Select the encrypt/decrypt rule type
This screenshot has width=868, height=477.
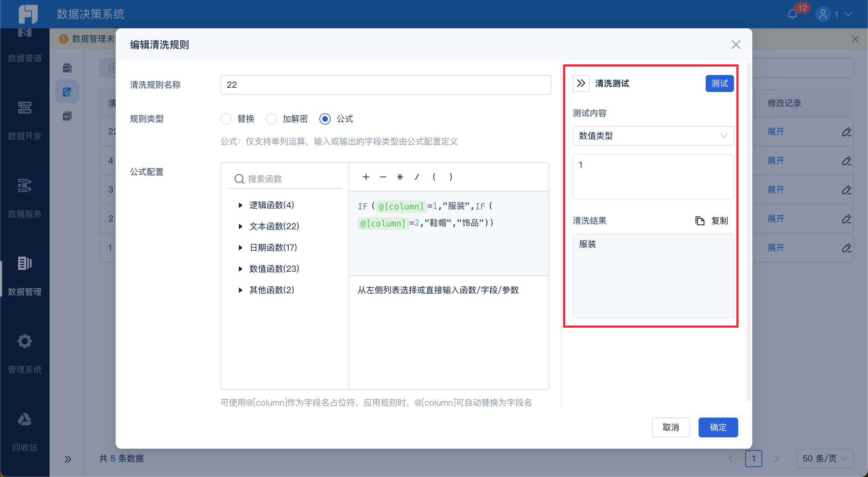(271, 119)
